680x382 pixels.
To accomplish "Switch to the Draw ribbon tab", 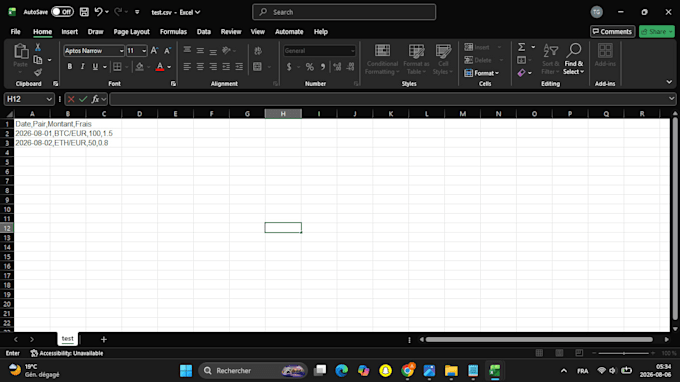I will click(x=95, y=32).
